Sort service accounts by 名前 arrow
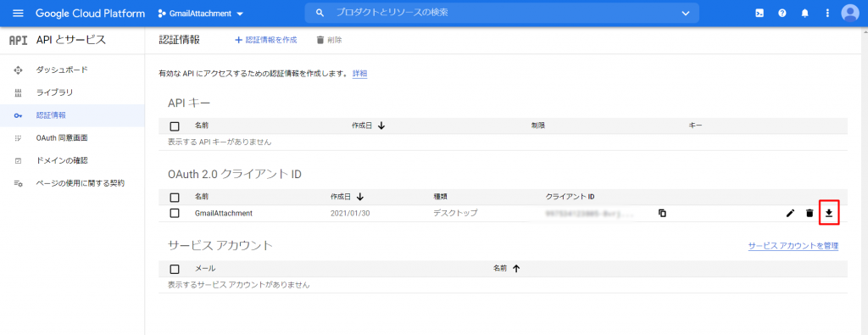This screenshot has width=868, height=335. tap(516, 269)
